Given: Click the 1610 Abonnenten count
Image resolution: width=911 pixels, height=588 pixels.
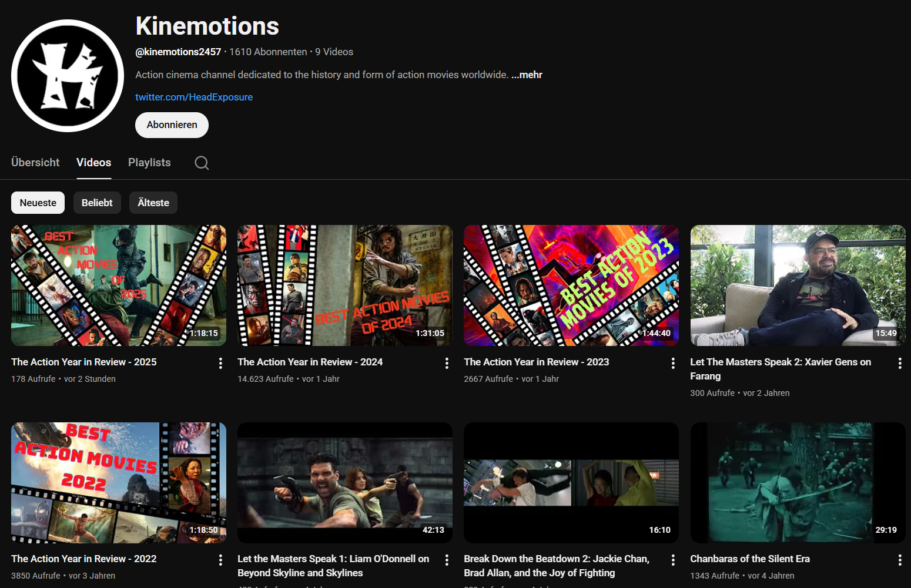Looking at the screenshot, I should 268,52.
